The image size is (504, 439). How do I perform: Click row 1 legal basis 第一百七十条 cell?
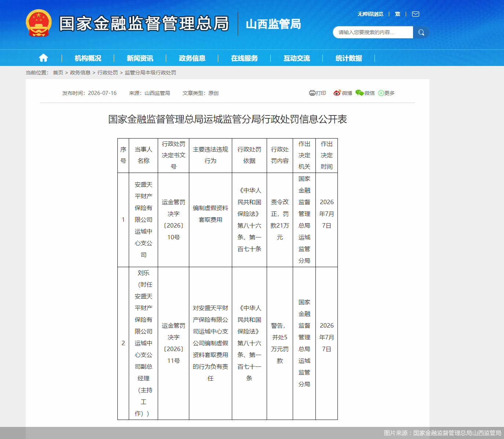pyautogui.click(x=249, y=220)
